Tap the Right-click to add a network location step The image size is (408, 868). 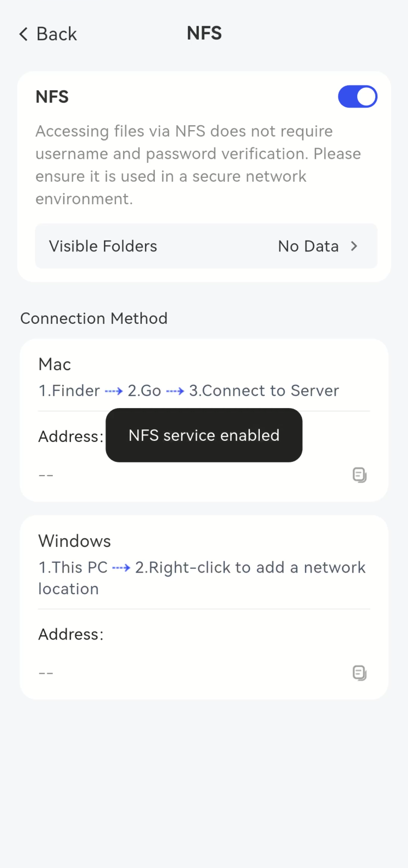click(202, 578)
